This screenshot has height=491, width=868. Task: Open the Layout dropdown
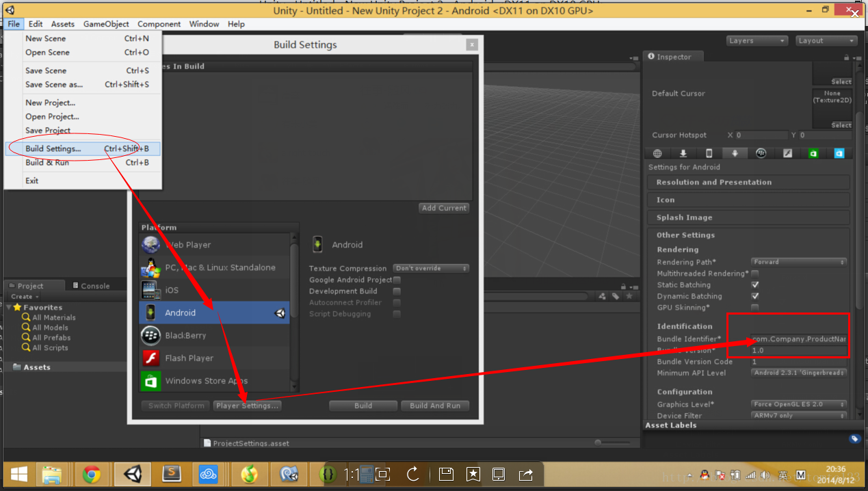[x=826, y=40]
